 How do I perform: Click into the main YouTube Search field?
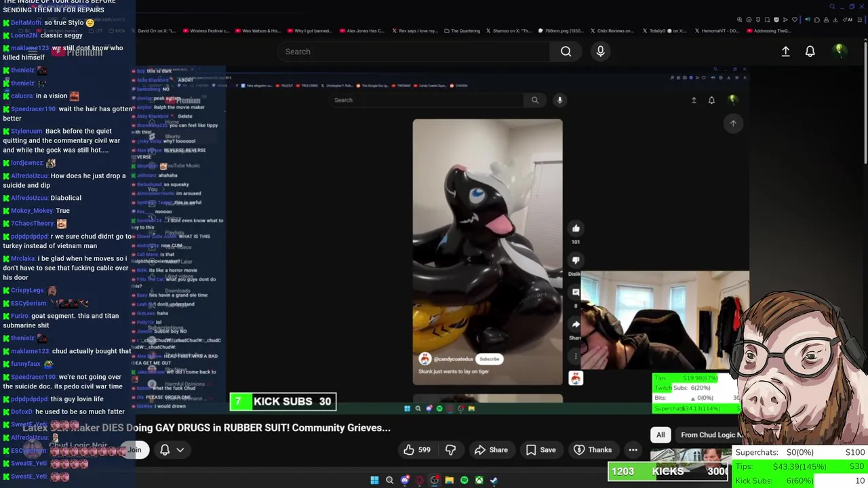(414, 52)
